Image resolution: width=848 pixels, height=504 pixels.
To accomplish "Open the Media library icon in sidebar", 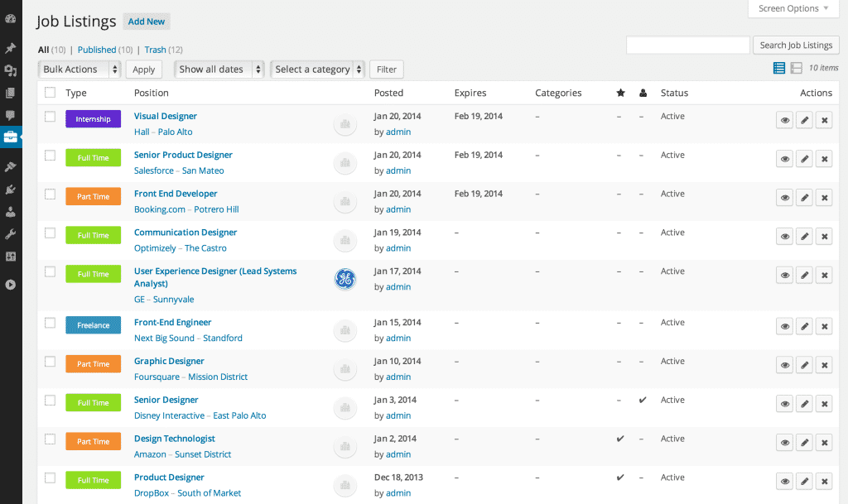I will click(x=11, y=72).
